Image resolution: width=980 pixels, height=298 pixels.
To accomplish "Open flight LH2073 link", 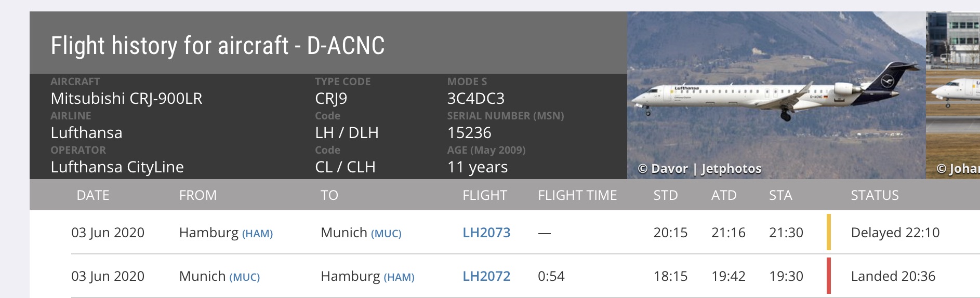I will [486, 233].
